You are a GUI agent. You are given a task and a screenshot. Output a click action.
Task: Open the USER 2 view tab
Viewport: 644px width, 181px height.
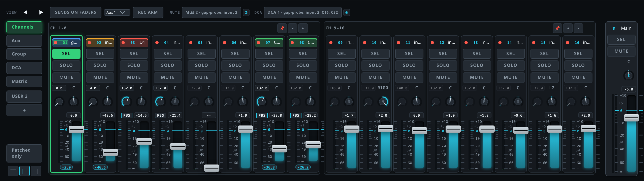[24, 96]
